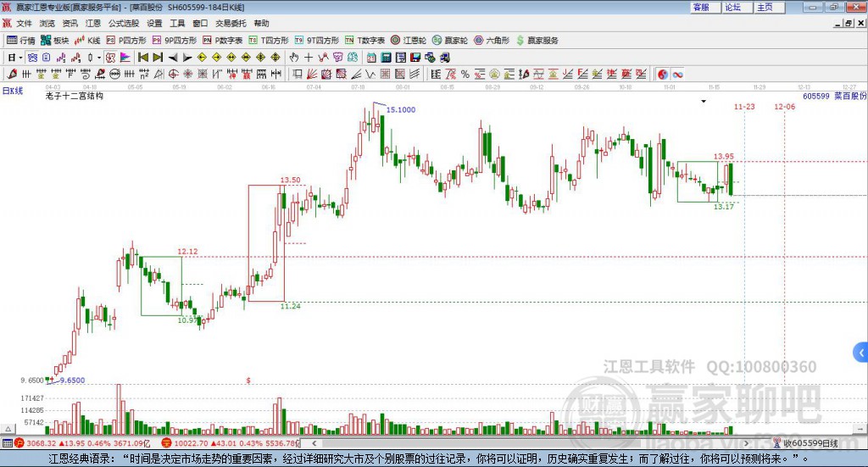This screenshot has height=467, width=868.
Task: Open the calendar icon in toolbar
Action: coord(371,58)
